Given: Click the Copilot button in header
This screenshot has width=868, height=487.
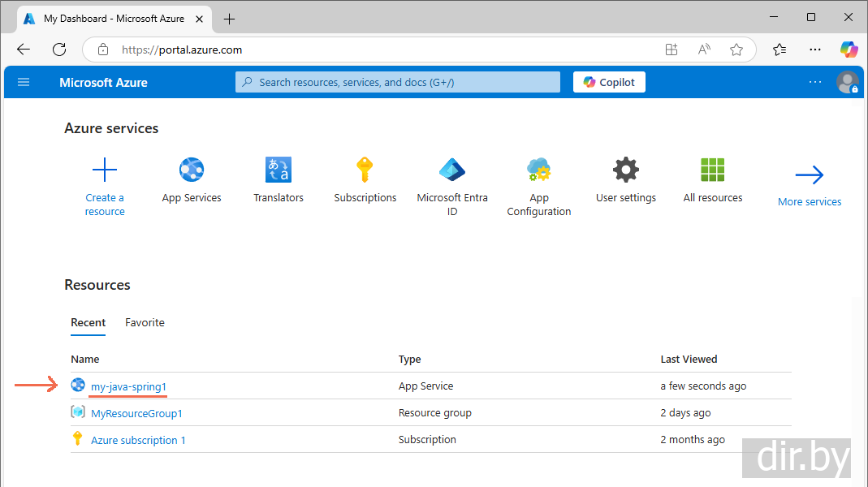Looking at the screenshot, I should click(x=609, y=82).
